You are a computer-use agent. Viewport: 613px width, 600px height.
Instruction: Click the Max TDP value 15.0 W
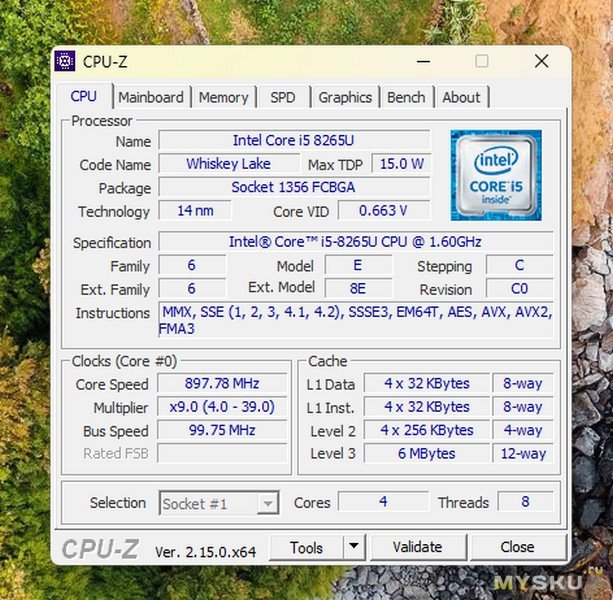click(401, 164)
